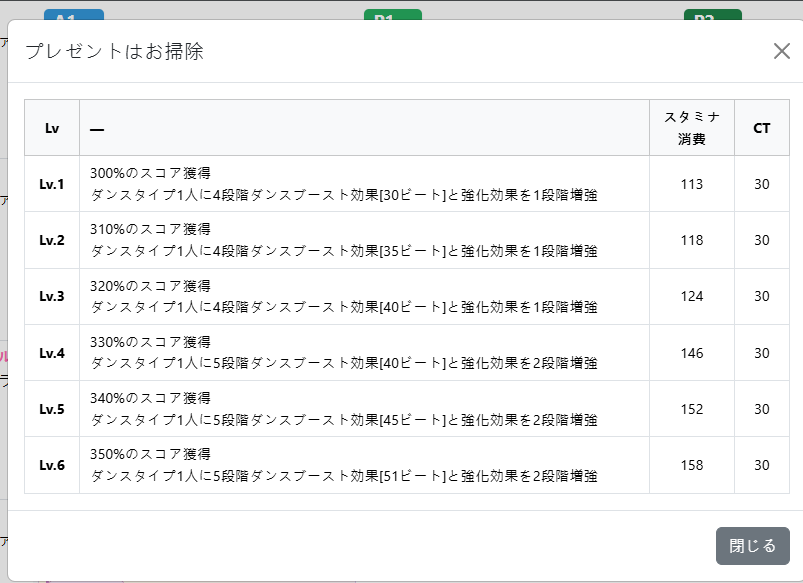Click the stamina value 158
The width and height of the screenshot is (803, 583).
[692, 465]
